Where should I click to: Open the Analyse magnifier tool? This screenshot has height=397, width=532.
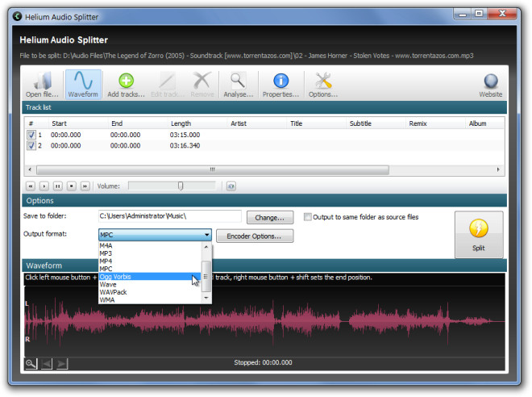pos(238,85)
